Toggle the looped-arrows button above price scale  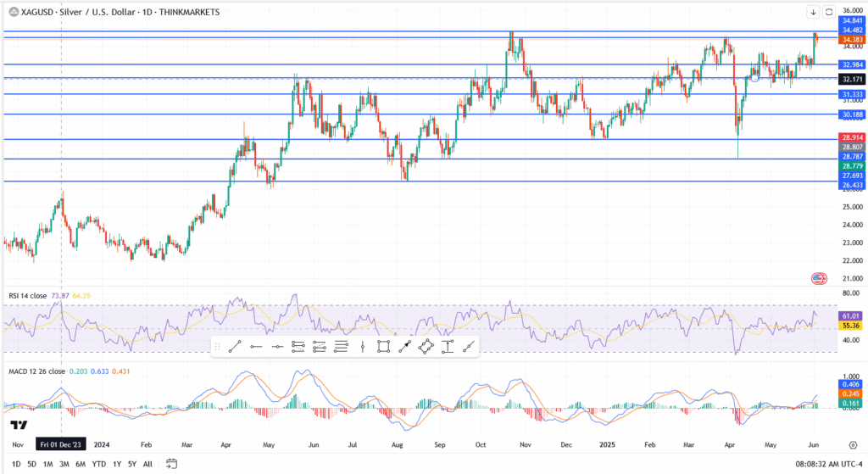[x=828, y=12]
